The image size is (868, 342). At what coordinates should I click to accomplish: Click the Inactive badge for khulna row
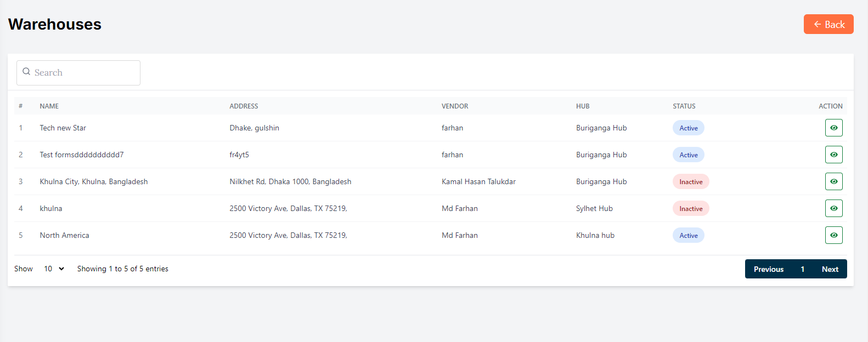coord(690,209)
